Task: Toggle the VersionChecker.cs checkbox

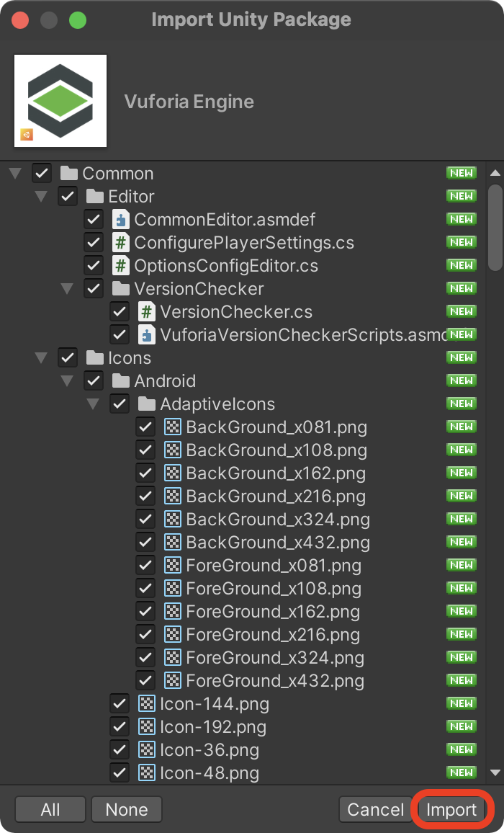Action: tap(120, 312)
